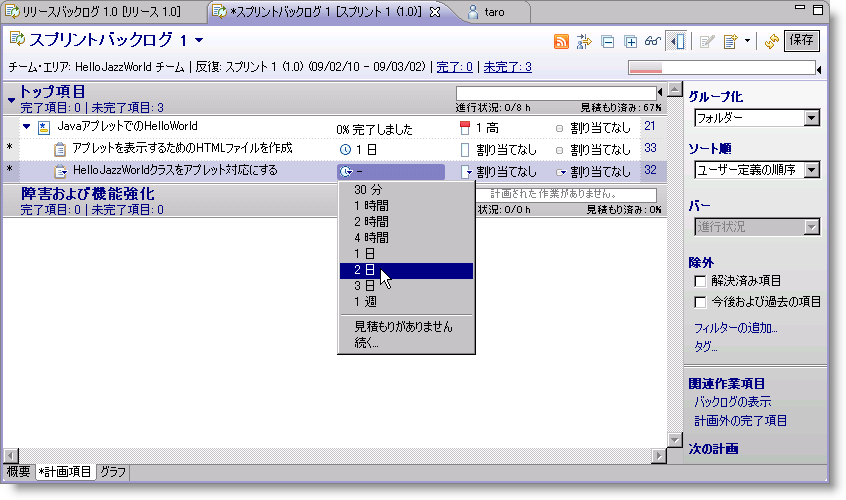
Task: Subscribe via the orange RSS feed icon
Action: coord(561,41)
